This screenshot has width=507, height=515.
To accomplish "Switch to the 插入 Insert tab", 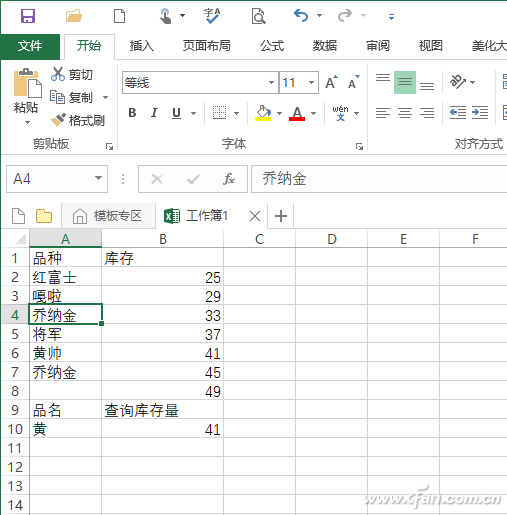I will tap(142, 46).
